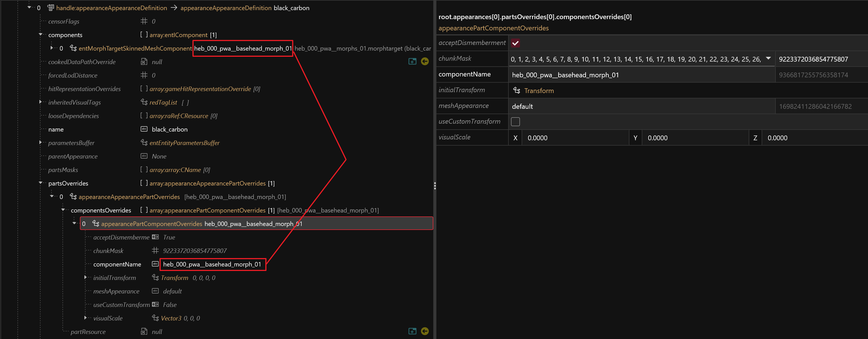Screen dimensions: 868x339
Task: Expand the inheritedVisualTags node
Action: 41,102
